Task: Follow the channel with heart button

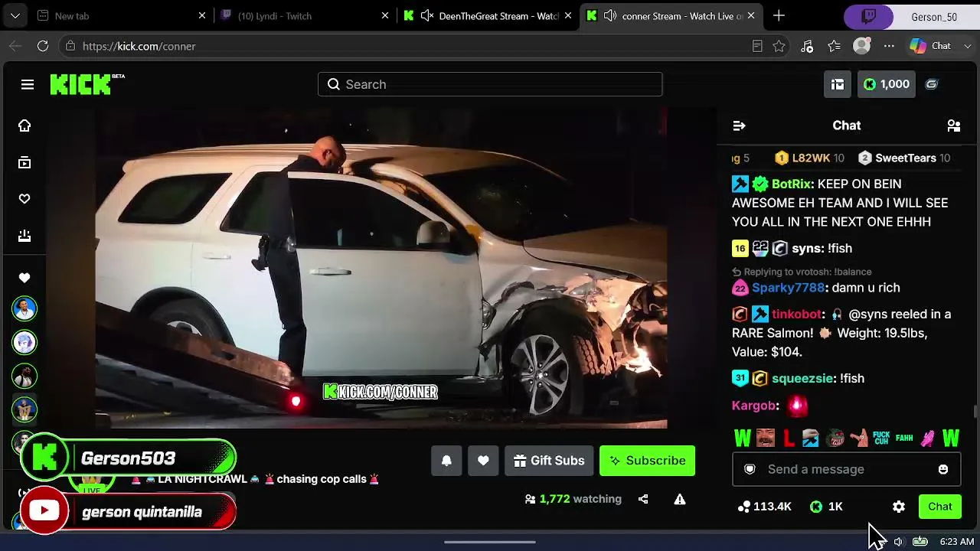Action: click(x=483, y=461)
